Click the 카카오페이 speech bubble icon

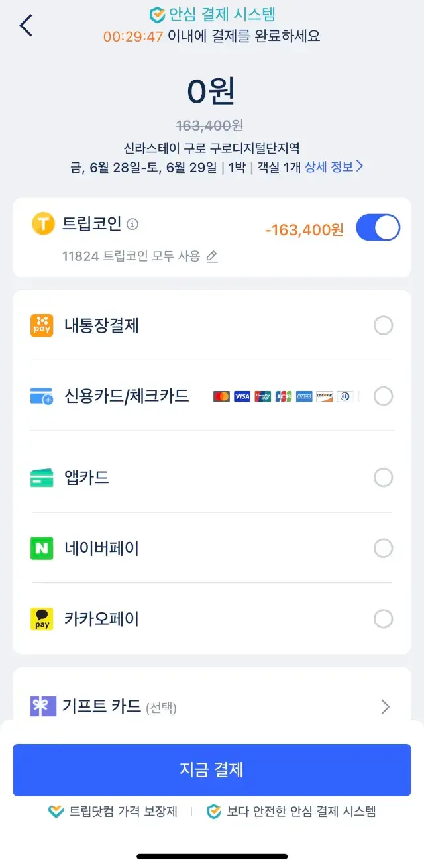[x=41, y=619]
